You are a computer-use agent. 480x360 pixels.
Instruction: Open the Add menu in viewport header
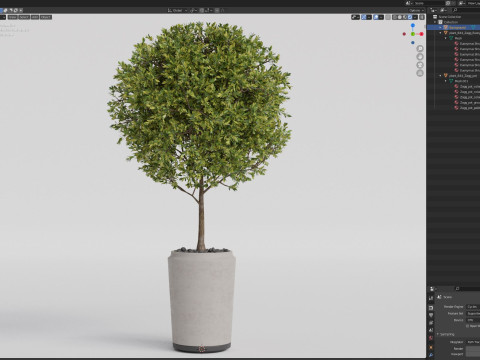pyautogui.click(x=35, y=17)
